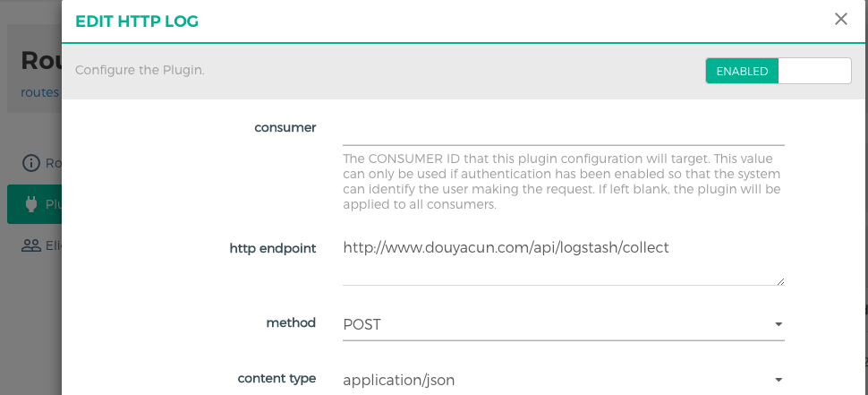Click the http endpoint field label
This screenshot has width=868, height=395.
click(273, 248)
